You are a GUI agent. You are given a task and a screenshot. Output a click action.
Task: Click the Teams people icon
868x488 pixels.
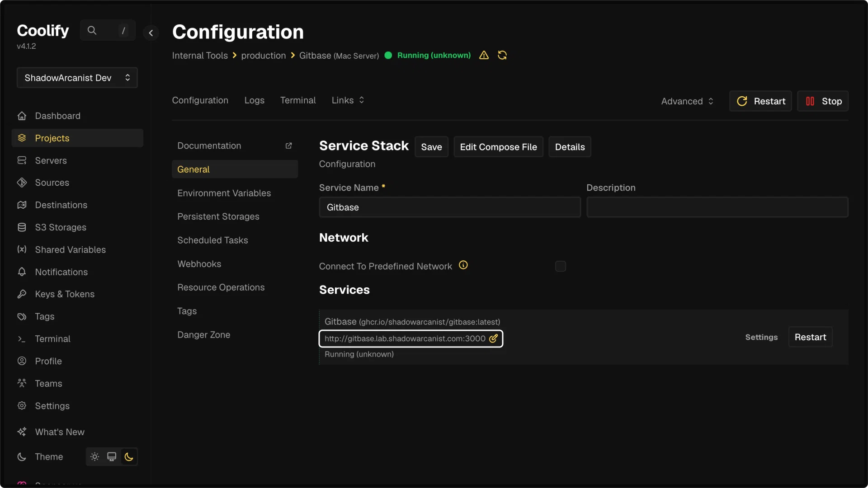pos(22,383)
